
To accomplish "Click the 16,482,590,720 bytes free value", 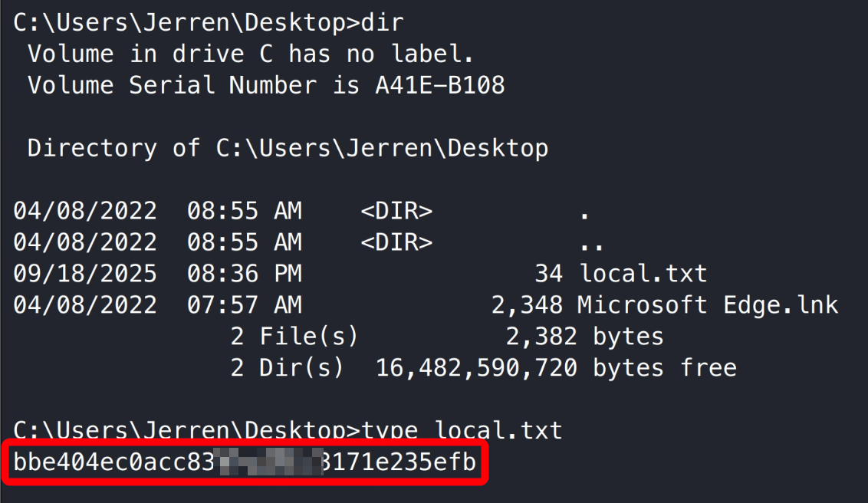I will pos(476,367).
